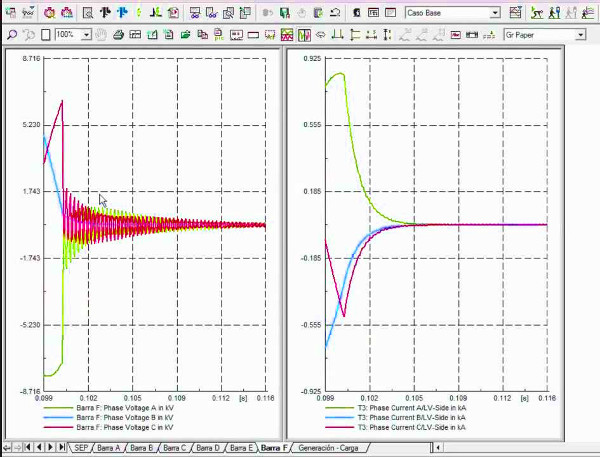Image resolution: width=600 pixels, height=457 pixels.
Task: Select the Barra F tab
Action: click(274, 447)
